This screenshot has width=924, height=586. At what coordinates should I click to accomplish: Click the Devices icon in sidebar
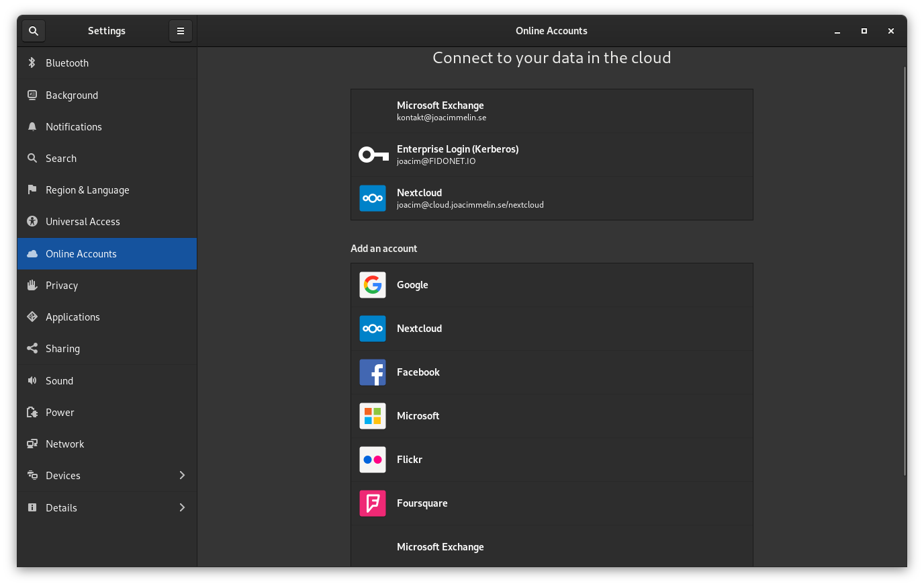pos(32,476)
